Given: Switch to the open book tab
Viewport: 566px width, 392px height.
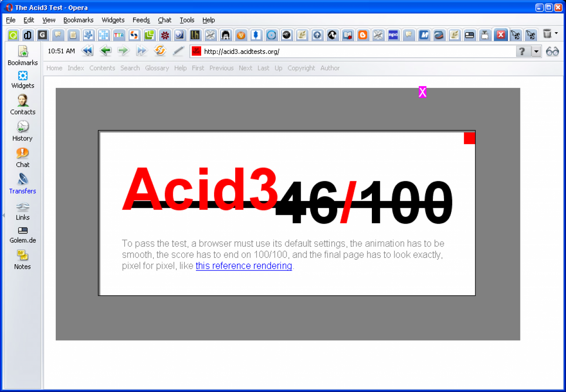Looking at the screenshot, I should tap(348, 35).
